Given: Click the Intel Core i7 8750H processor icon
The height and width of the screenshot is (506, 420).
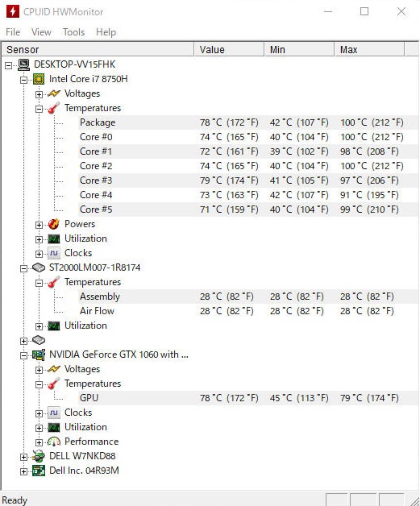Looking at the screenshot, I should 39,79.
